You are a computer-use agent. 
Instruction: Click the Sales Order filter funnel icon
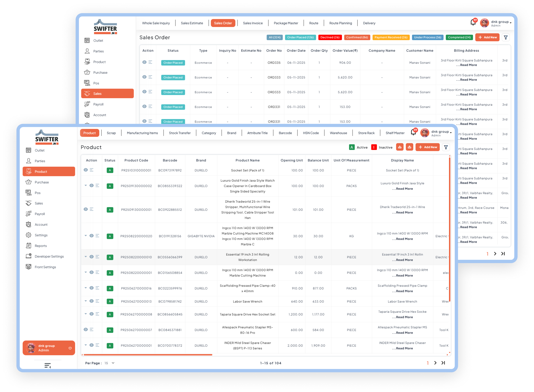[x=506, y=37]
